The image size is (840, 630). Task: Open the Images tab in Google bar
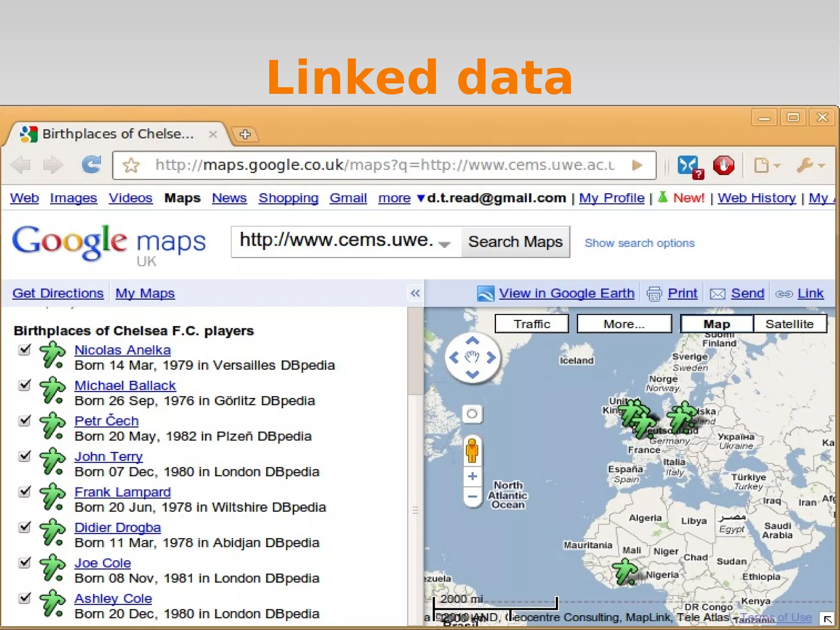pyautogui.click(x=73, y=198)
